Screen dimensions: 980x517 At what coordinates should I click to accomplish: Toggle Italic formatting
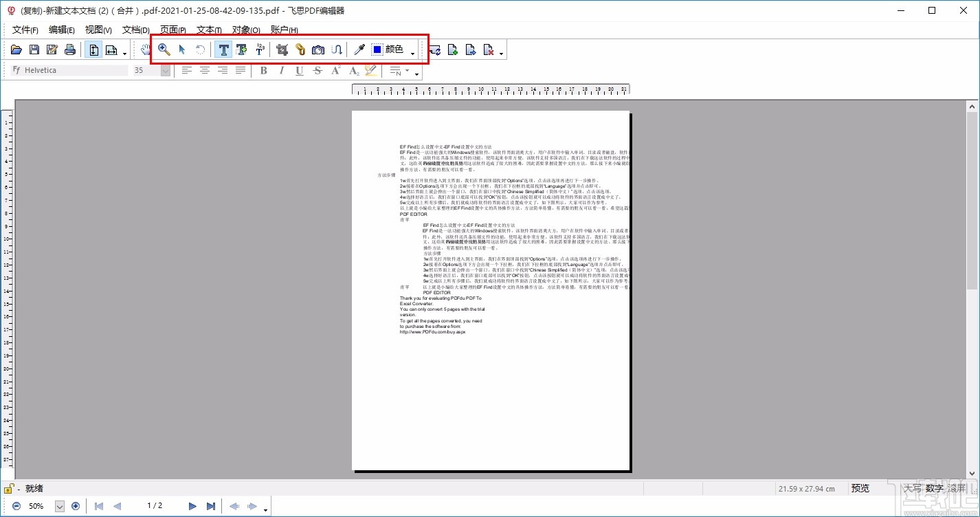pyautogui.click(x=281, y=70)
